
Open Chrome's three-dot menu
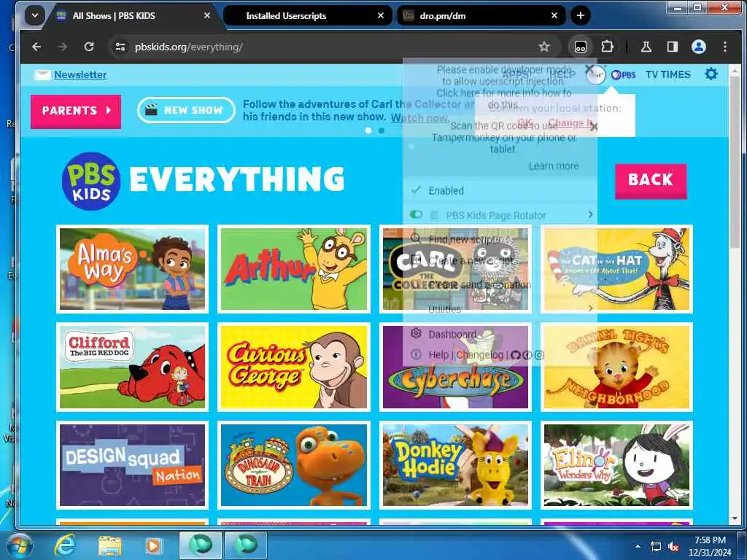[x=724, y=47]
